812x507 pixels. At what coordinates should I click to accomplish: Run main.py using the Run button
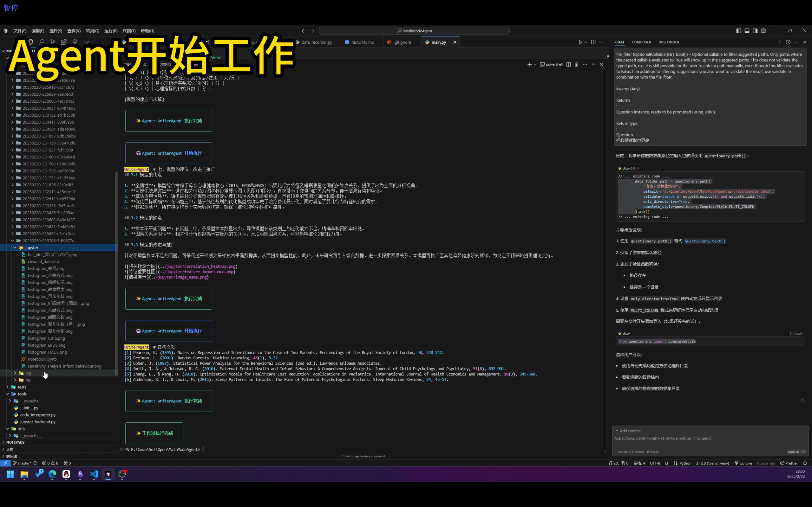(x=581, y=42)
